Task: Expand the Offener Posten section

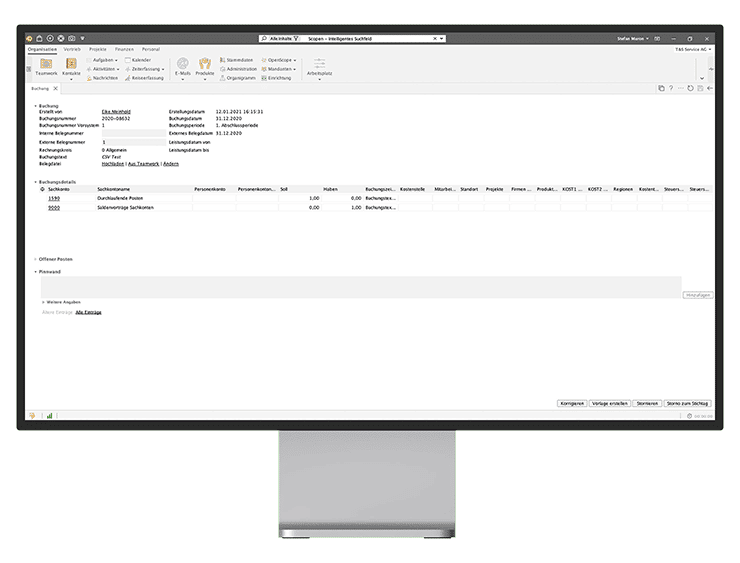Action: (35, 259)
